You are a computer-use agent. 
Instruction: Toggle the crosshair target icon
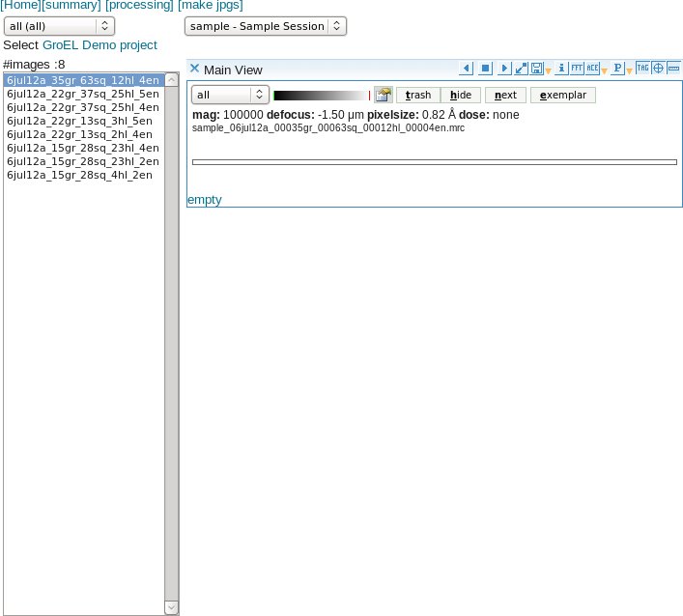(x=658, y=69)
